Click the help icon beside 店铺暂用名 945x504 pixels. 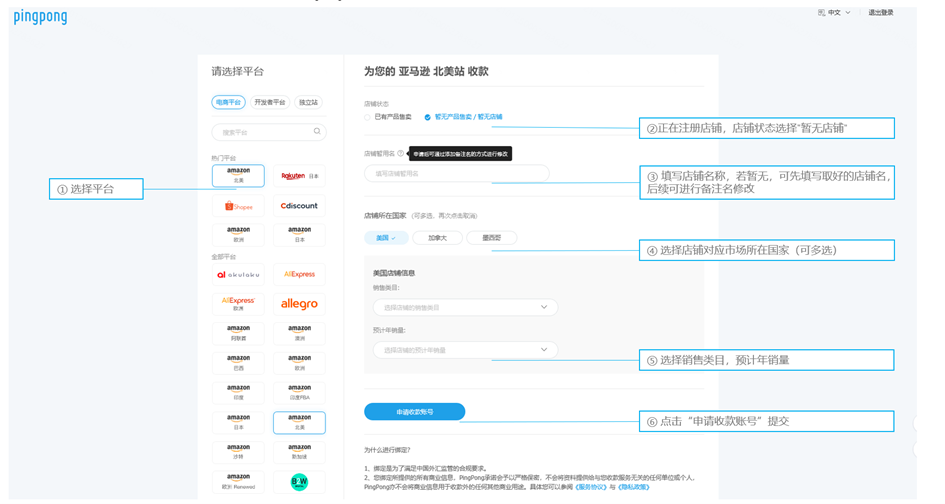pyautogui.click(x=400, y=153)
